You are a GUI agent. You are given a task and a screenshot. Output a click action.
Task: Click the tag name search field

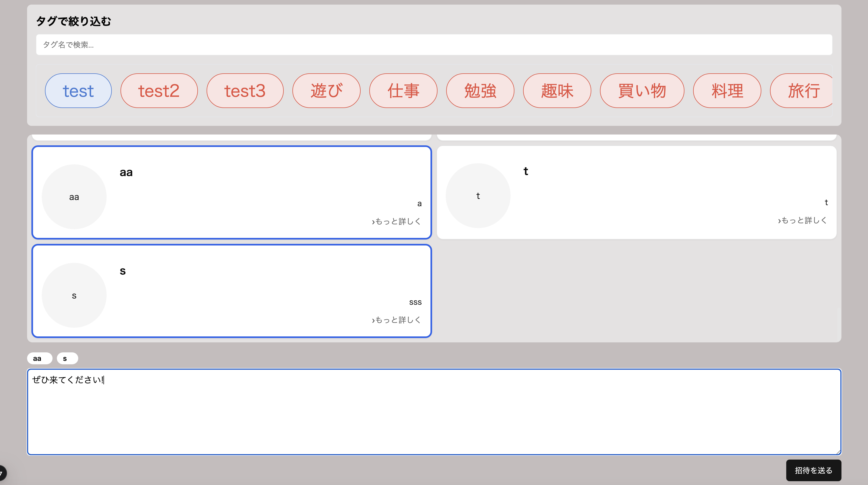(x=434, y=44)
